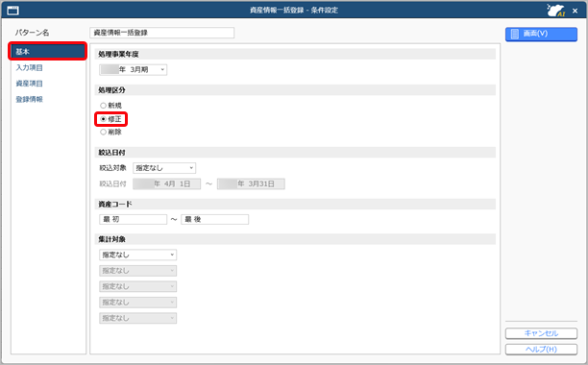The image size is (588, 365).
Task: Click the 3月31日 end date field
Action: coord(251,184)
